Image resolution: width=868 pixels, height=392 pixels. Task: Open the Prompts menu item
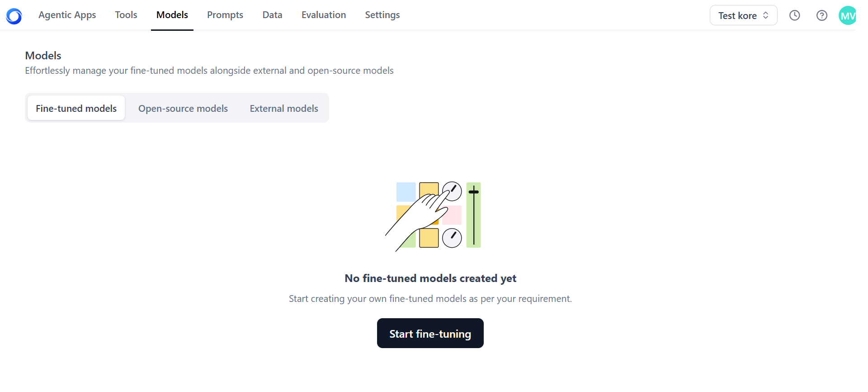[225, 15]
